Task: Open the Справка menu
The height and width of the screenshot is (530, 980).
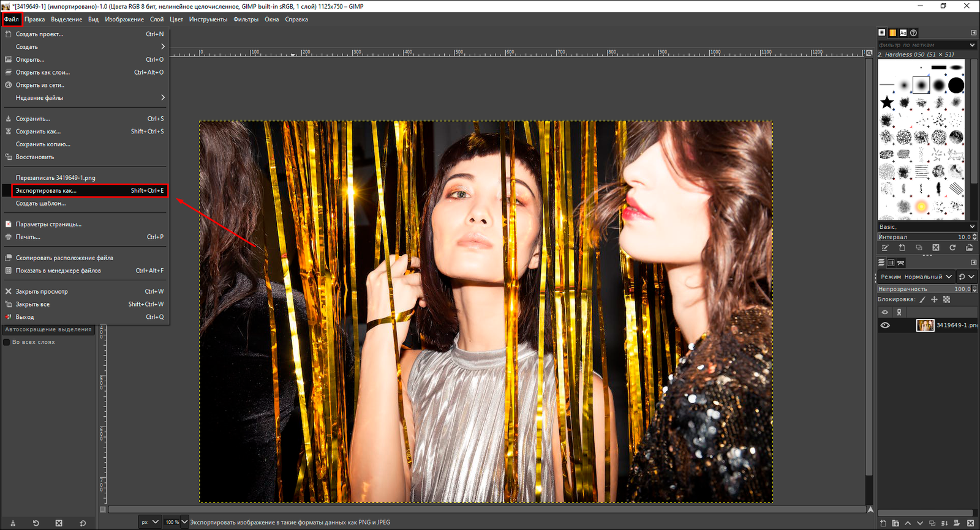Action: (296, 20)
